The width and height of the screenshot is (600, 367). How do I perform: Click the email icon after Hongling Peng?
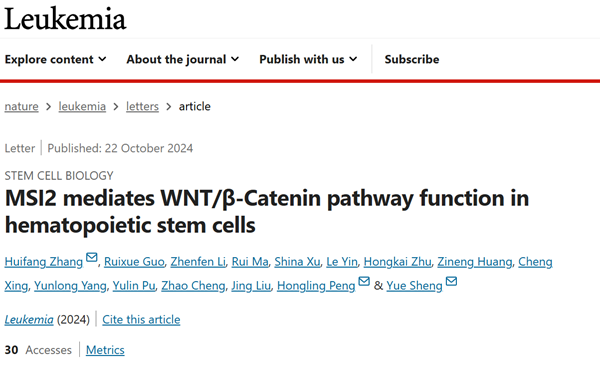[x=364, y=281]
